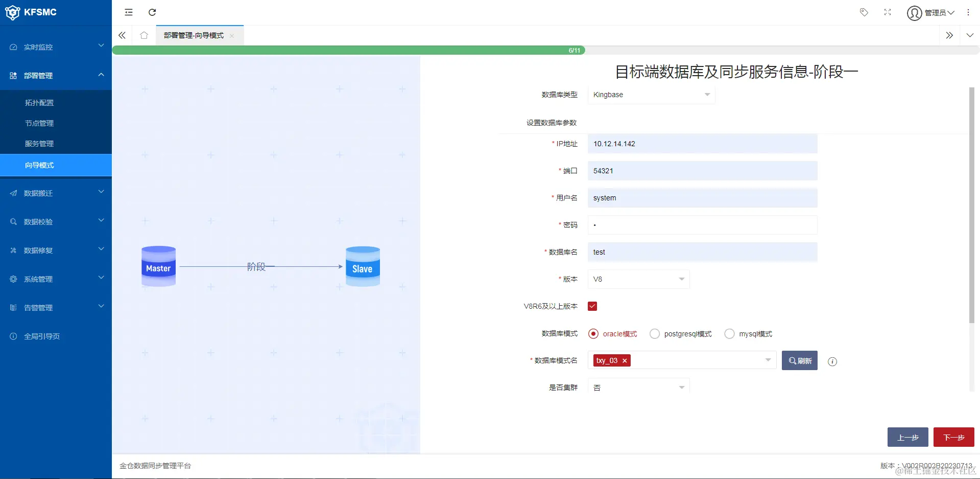Click the 数据修复 tools icon

tap(13, 250)
